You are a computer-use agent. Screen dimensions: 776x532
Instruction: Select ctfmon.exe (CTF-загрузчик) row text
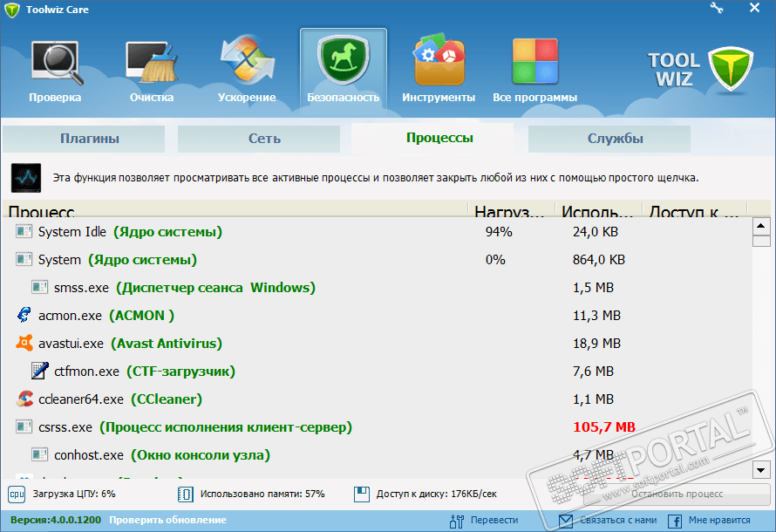(x=145, y=372)
